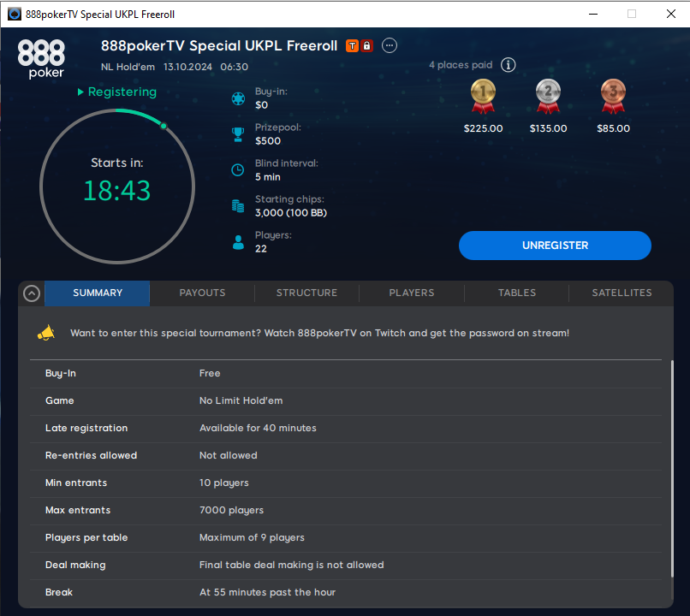690x616 pixels.
Task: Open the Tables tab
Action: tap(516, 293)
